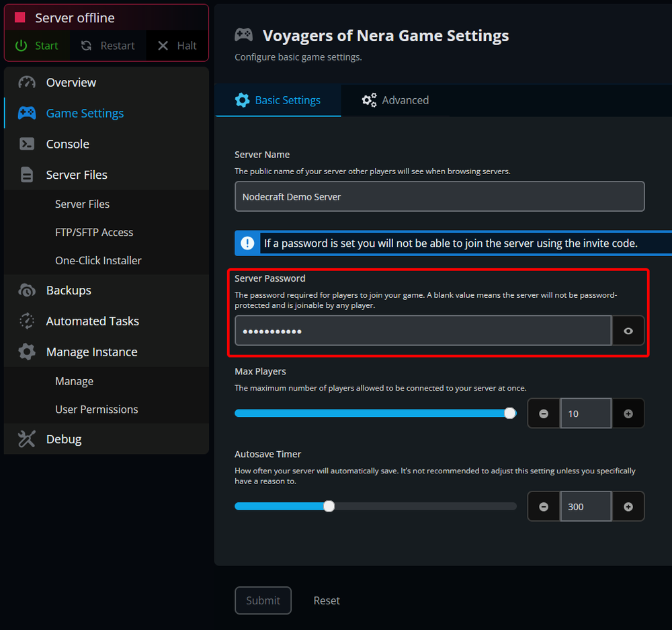Image resolution: width=672 pixels, height=630 pixels.
Task: Click the Restart circular arrows icon
Action: [87, 46]
